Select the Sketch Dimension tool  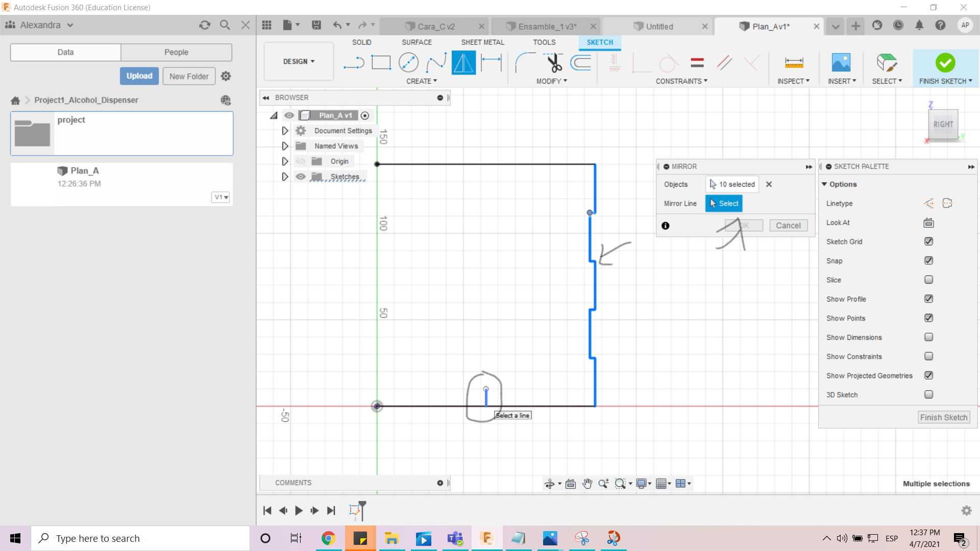(x=492, y=63)
